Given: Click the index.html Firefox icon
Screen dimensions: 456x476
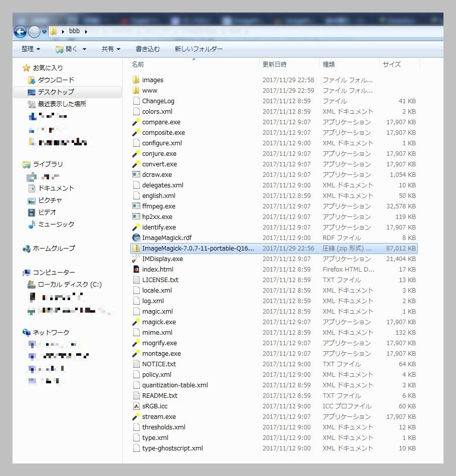Looking at the screenshot, I should point(136,269).
